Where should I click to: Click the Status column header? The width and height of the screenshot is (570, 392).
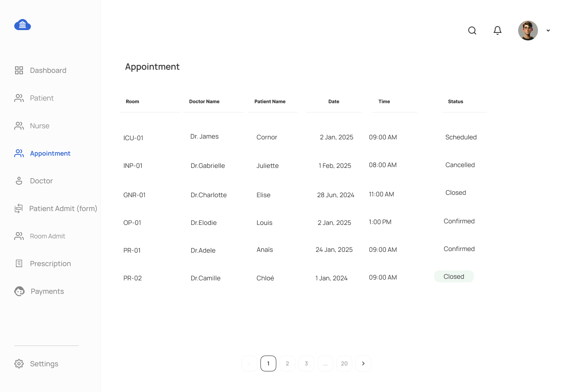pyautogui.click(x=456, y=102)
